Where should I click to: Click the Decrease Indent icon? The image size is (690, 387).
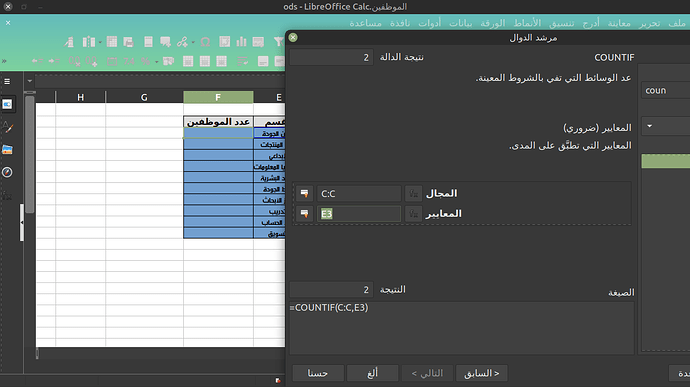(37, 61)
